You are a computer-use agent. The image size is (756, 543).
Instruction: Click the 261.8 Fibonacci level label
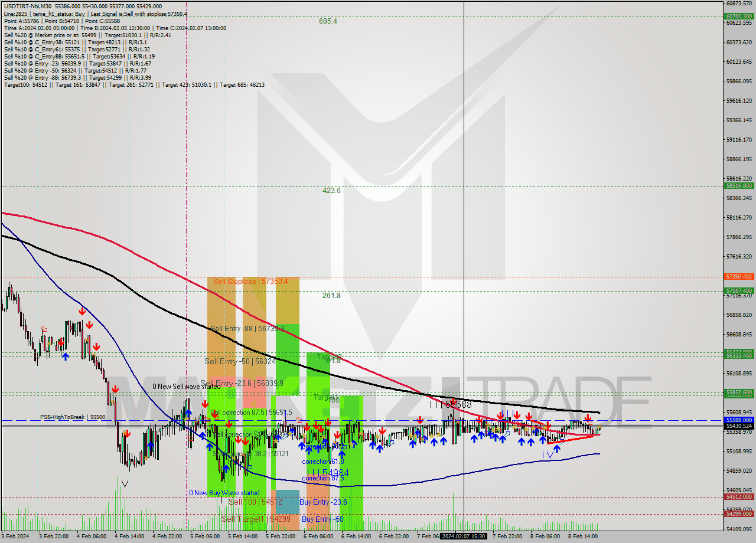pos(331,296)
